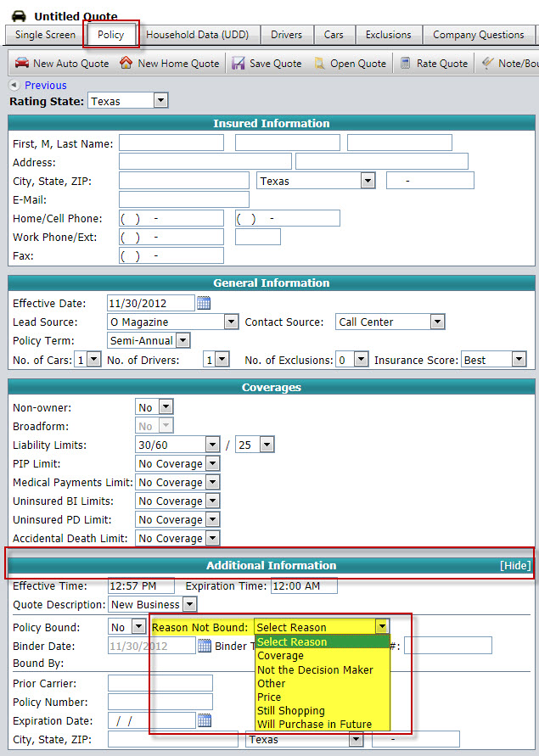Click the Previous link
The image size is (539, 756).
(x=46, y=86)
